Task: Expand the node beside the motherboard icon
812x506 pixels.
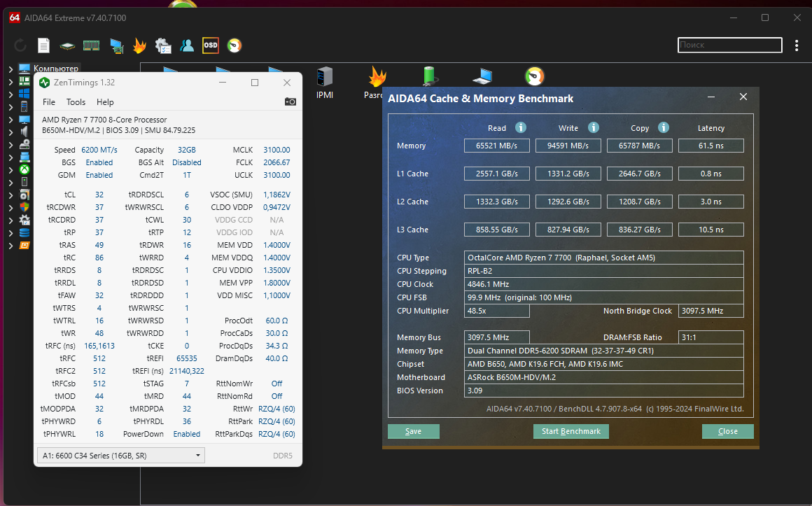Action: 10,81
